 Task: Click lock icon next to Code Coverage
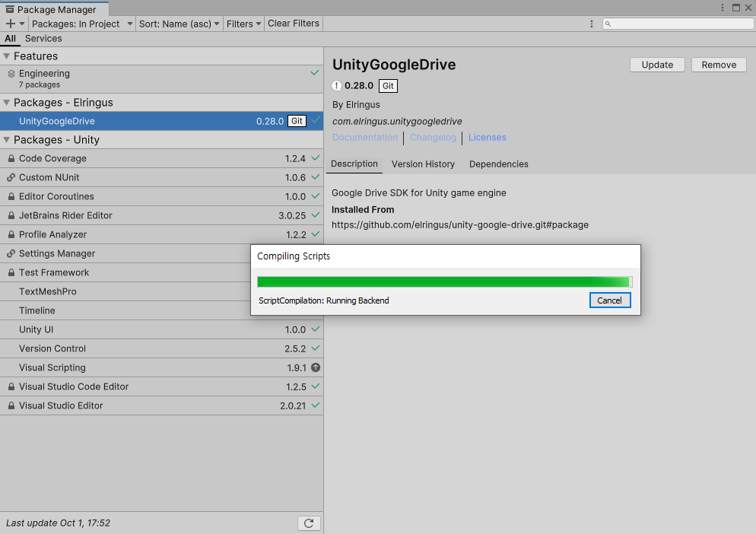click(11, 158)
